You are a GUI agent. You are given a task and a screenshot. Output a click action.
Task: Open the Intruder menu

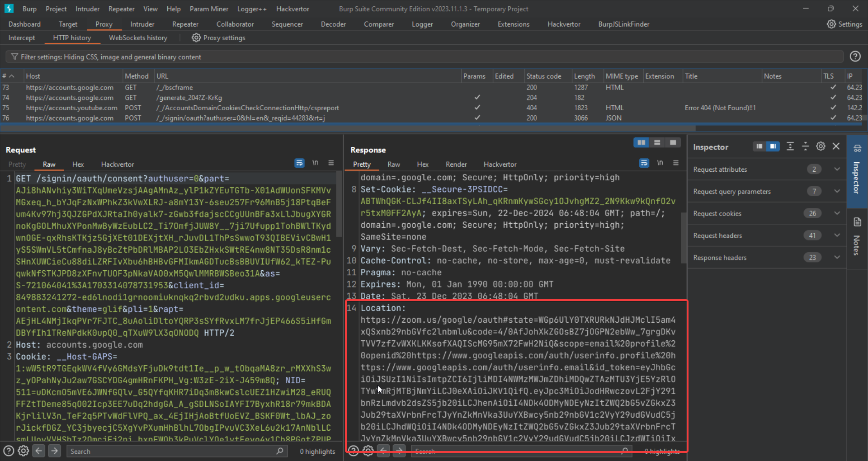[x=87, y=9]
